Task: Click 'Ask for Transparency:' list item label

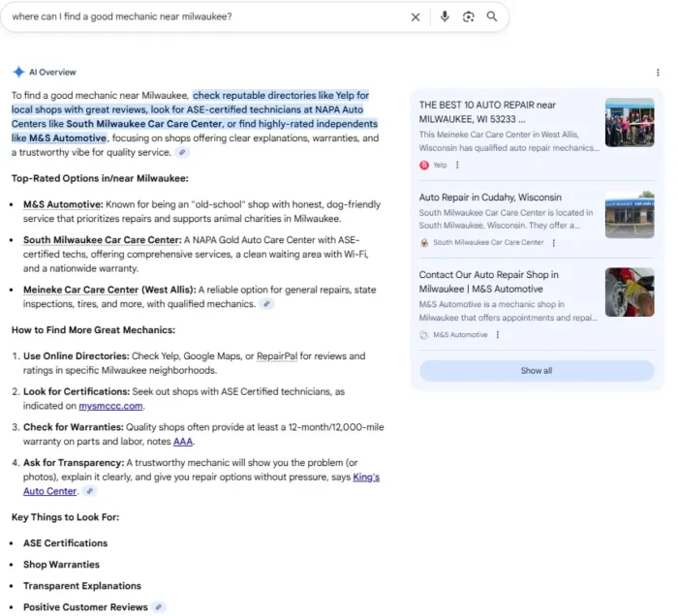Action: coord(74,463)
